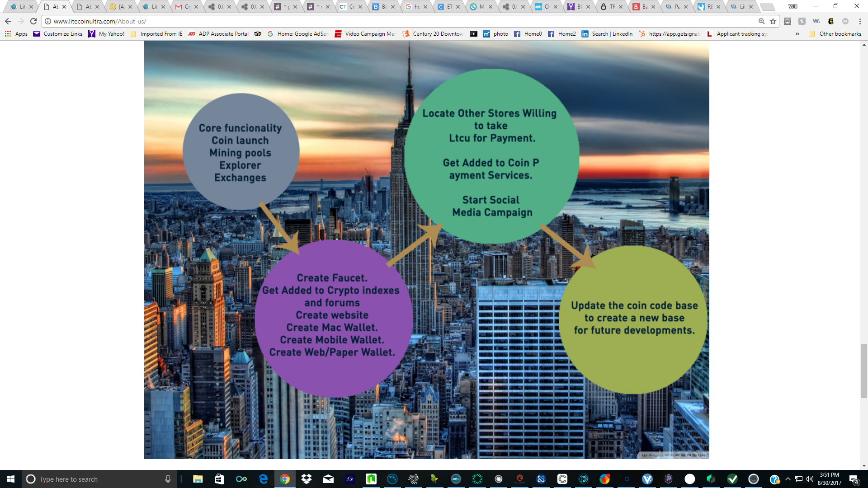Open the green parrot taskbar icon
Screen dimensions: 868x488
pos(434,479)
